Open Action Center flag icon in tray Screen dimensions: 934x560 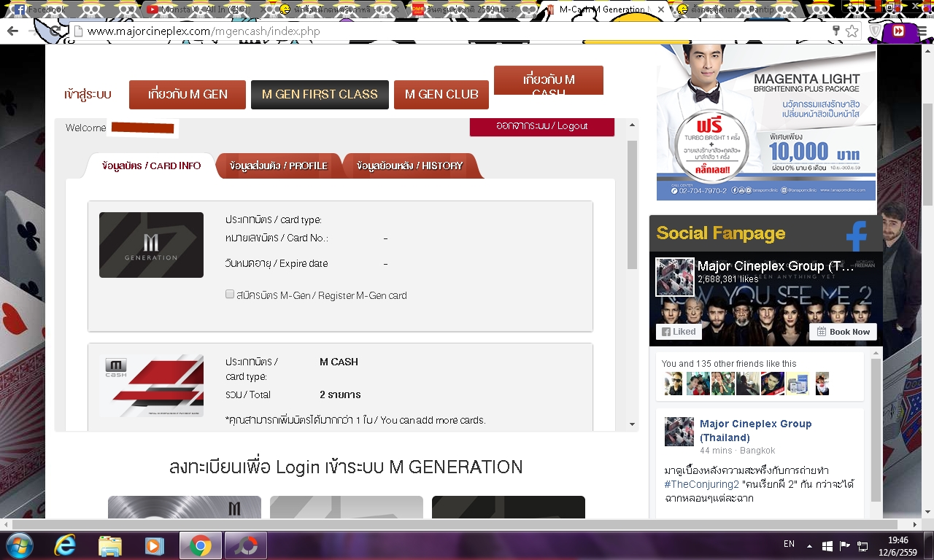click(x=845, y=545)
